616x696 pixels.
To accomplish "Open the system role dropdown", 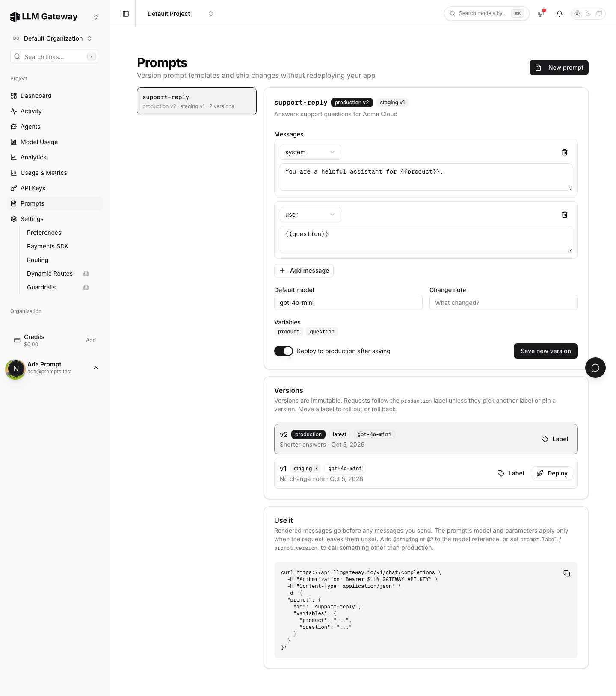I will click(310, 152).
